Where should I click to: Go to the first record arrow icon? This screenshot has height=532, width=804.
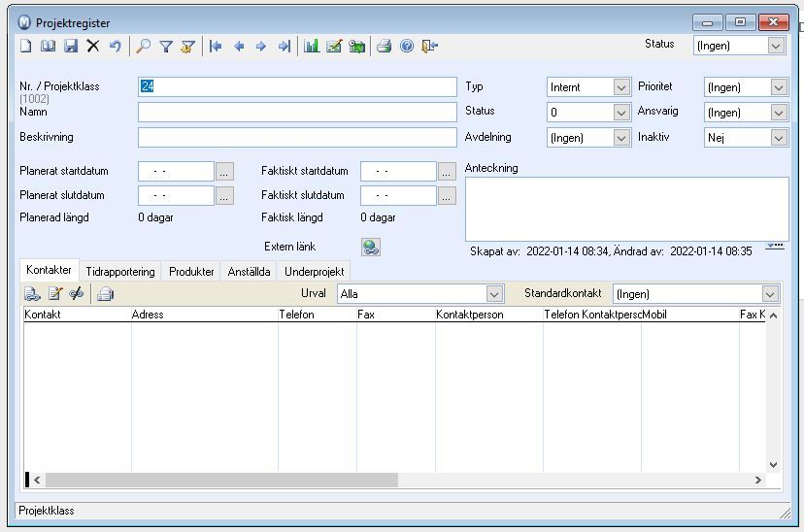[x=216, y=47]
